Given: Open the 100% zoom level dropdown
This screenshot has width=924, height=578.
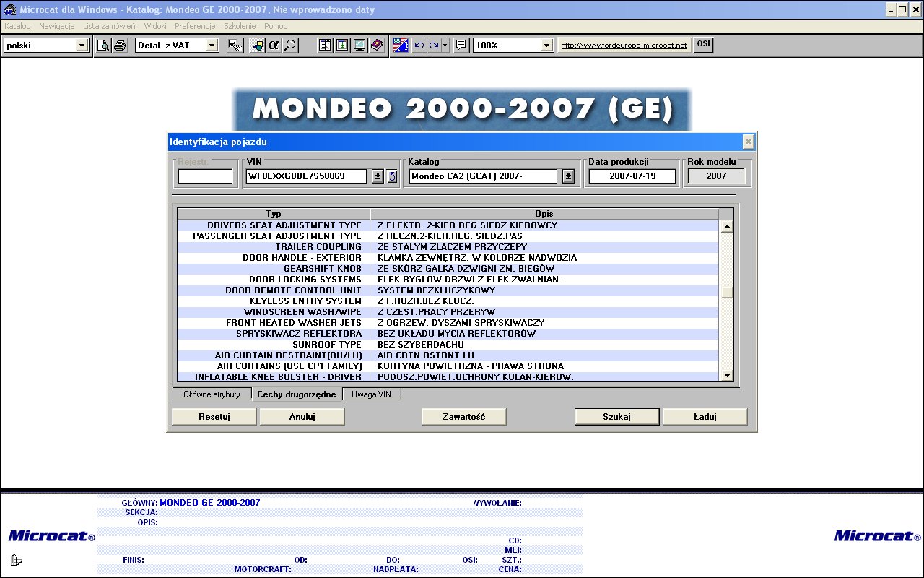Looking at the screenshot, I should coord(547,46).
